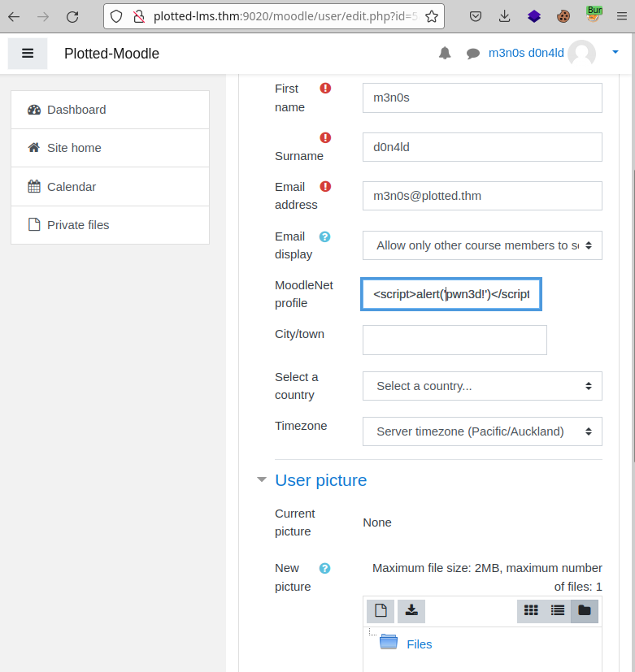Add a file with the file picker icon
Viewport: 635px width, 672px height.
point(381,611)
